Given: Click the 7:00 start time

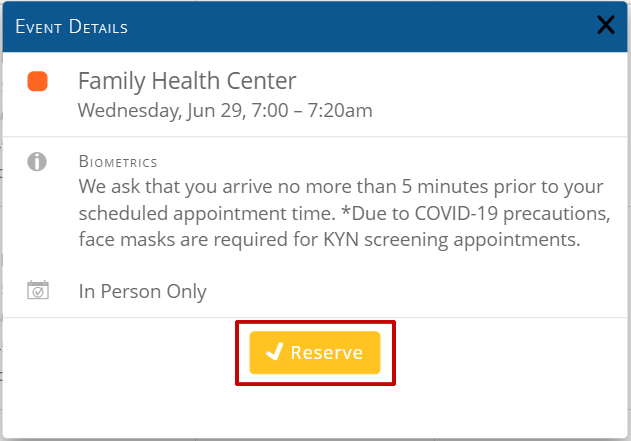Looking at the screenshot, I should 270,111.
